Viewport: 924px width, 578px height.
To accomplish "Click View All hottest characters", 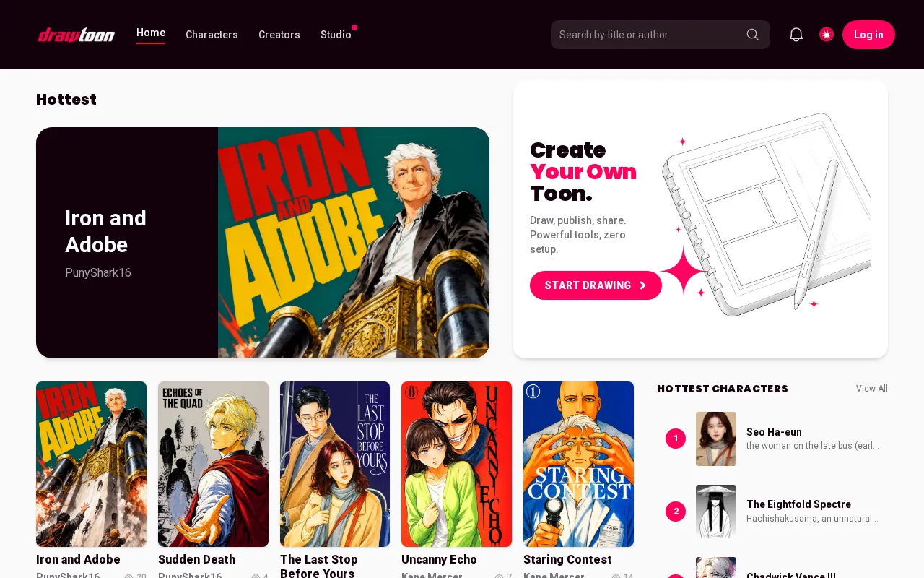I will [x=872, y=389].
